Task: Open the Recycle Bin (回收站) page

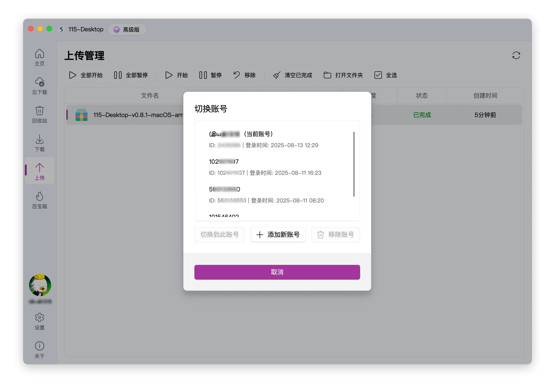Action: click(39, 114)
